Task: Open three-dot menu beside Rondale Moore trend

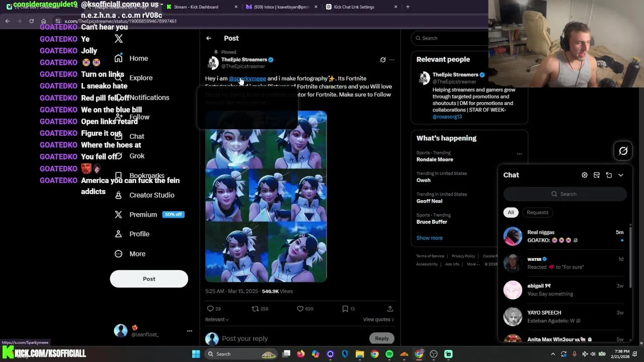Action: [x=519, y=154]
